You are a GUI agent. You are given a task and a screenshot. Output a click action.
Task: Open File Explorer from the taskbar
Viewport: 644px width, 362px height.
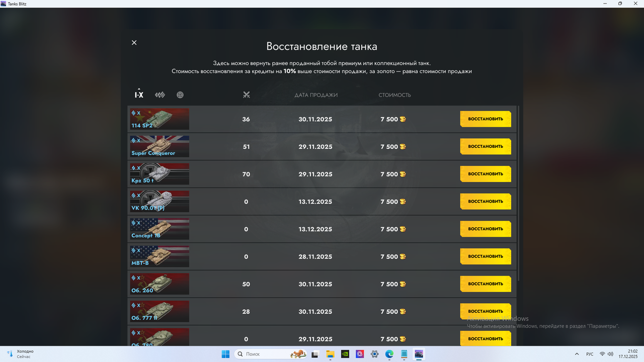[330, 354]
